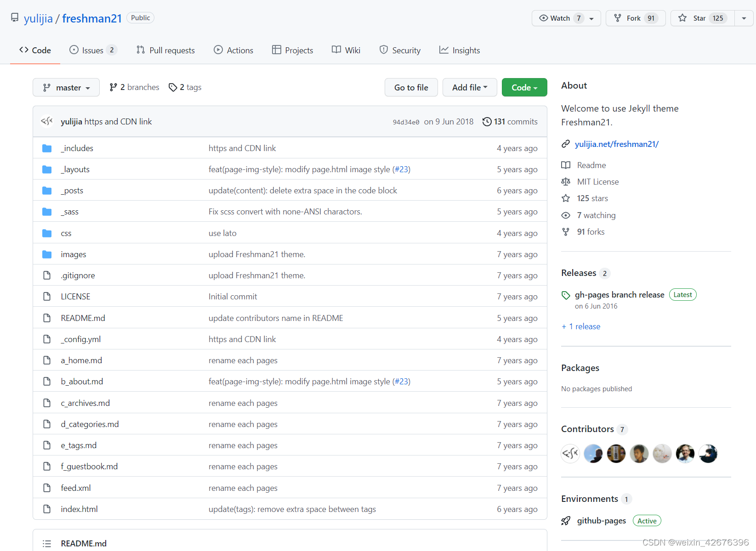Click the LICENSE file icon
756x551 pixels.
point(47,297)
